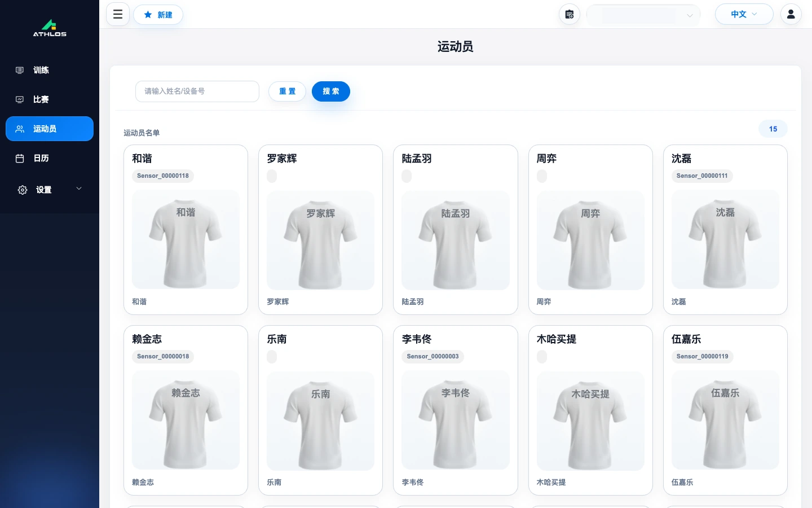The image size is (812, 508).
Task: Go to 训练 in sidebar
Action: click(50, 70)
